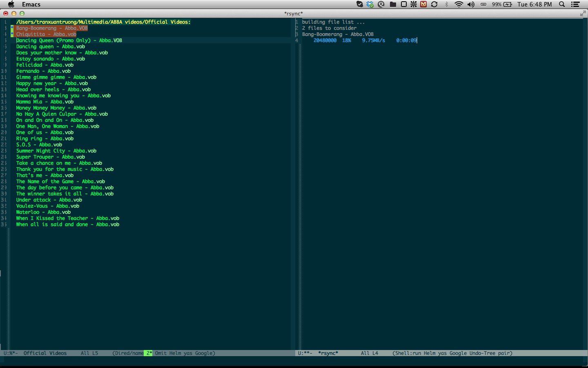Select marked file Chiquitita - Abba.vob
The height and width of the screenshot is (368, 588).
(x=46, y=34)
